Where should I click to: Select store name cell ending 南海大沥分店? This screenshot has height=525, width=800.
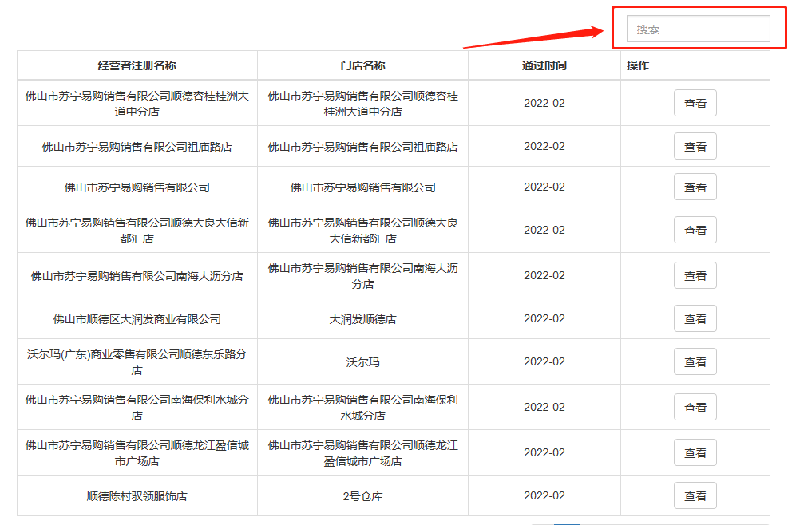[x=363, y=276]
